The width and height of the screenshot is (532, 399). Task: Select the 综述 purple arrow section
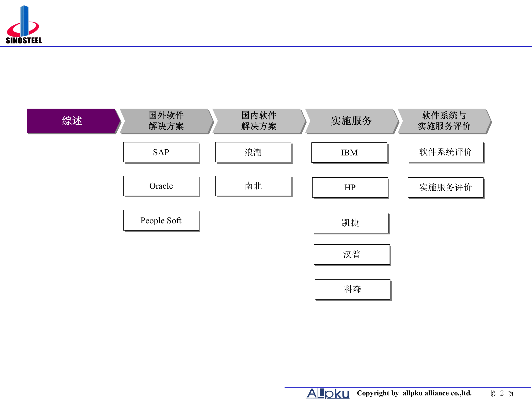(x=71, y=121)
